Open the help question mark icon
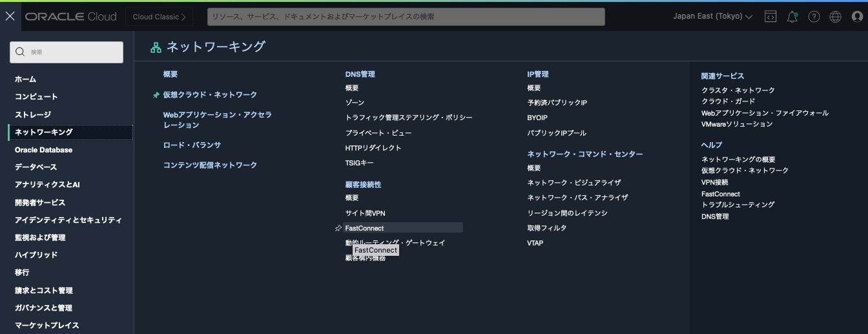The width and height of the screenshot is (868, 334). click(814, 17)
